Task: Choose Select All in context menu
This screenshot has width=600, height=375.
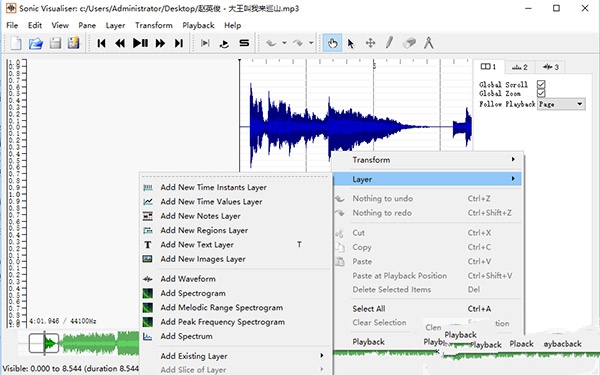Action: point(427,308)
